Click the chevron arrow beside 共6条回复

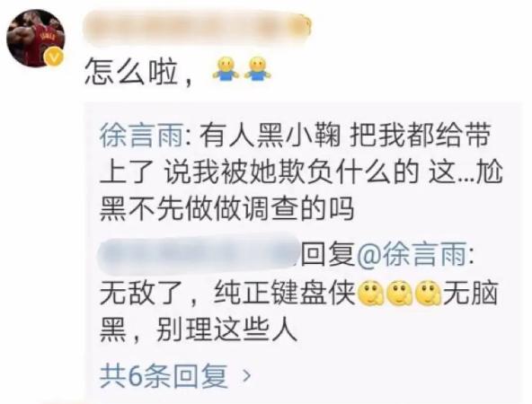point(247,376)
